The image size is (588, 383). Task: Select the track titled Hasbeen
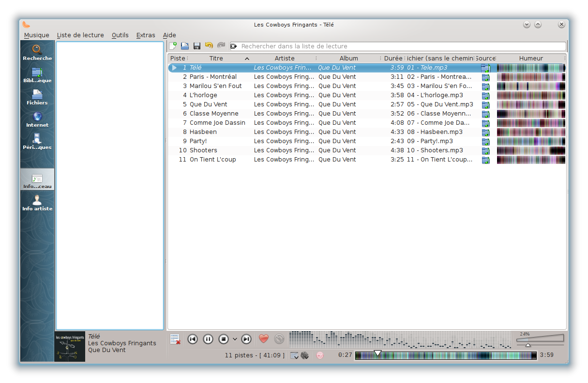[x=203, y=132]
